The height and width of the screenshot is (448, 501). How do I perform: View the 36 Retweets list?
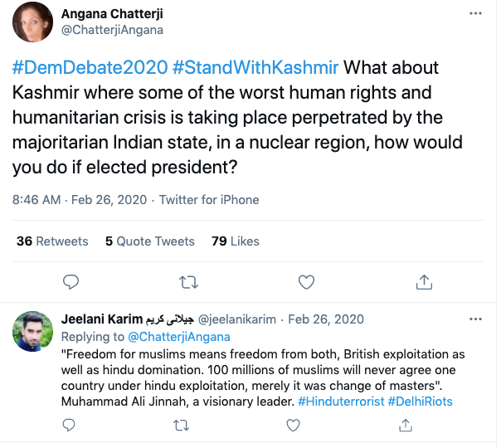pos(52,241)
